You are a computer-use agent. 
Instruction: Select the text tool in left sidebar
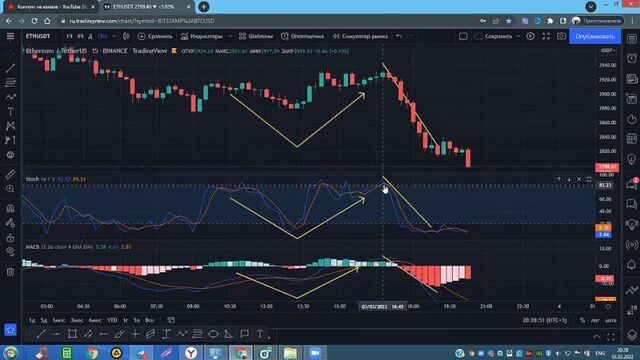coord(10,111)
